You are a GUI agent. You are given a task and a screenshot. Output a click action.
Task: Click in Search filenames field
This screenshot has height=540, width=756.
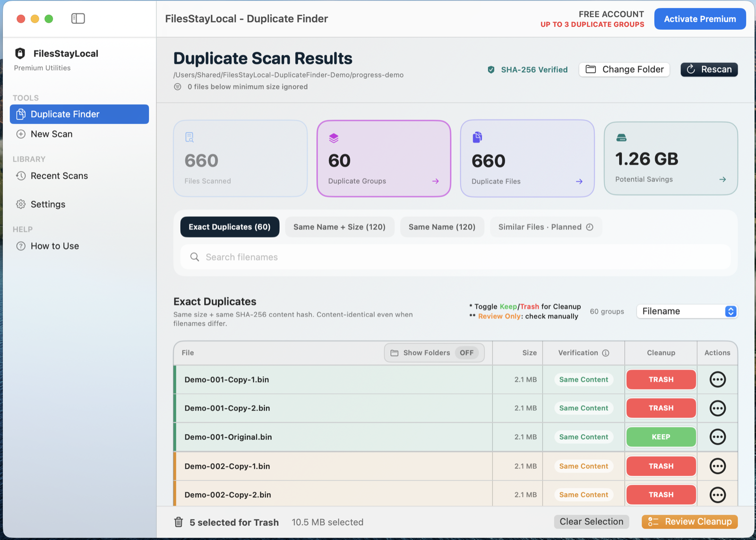click(455, 257)
